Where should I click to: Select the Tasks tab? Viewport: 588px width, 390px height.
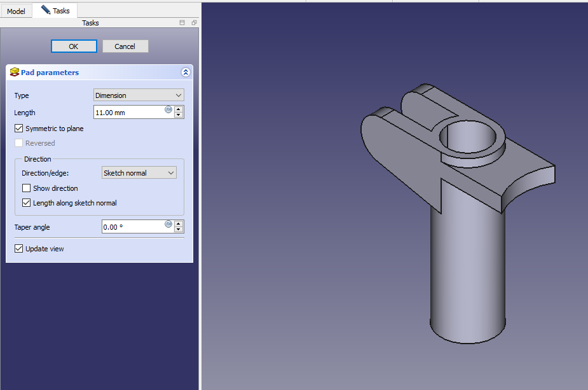coord(55,11)
